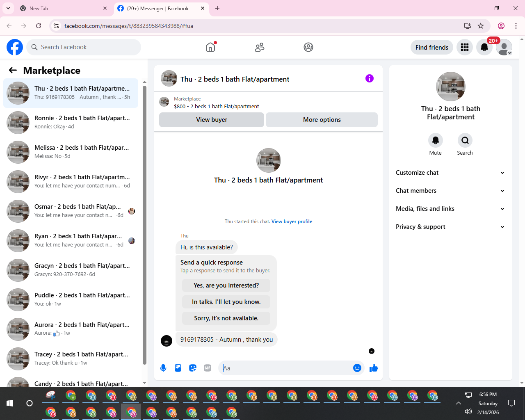Open Aurora conversation in chat list
The image size is (525, 420).
[x=71, y=329]
